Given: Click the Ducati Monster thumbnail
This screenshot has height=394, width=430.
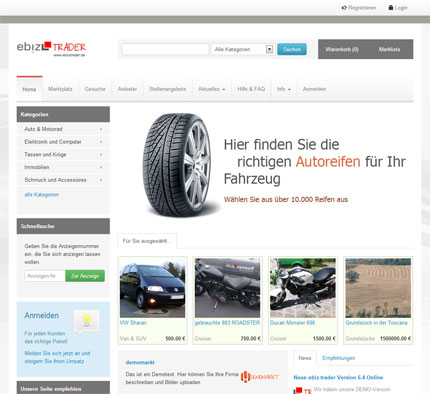Looking at the screenshot, I should 303,288.
